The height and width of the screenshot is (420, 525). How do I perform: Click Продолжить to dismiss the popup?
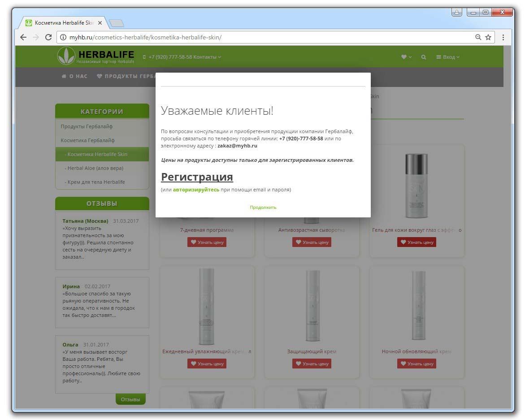263,208
